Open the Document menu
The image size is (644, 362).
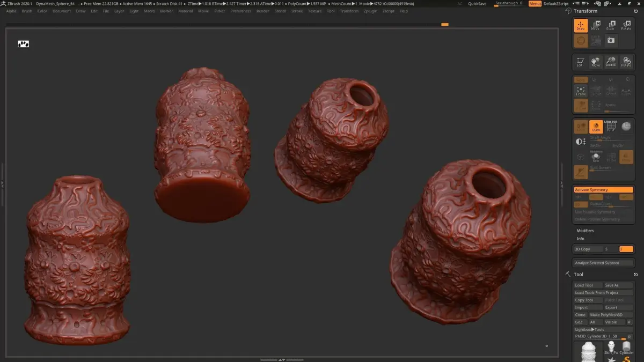pos(62,11)
